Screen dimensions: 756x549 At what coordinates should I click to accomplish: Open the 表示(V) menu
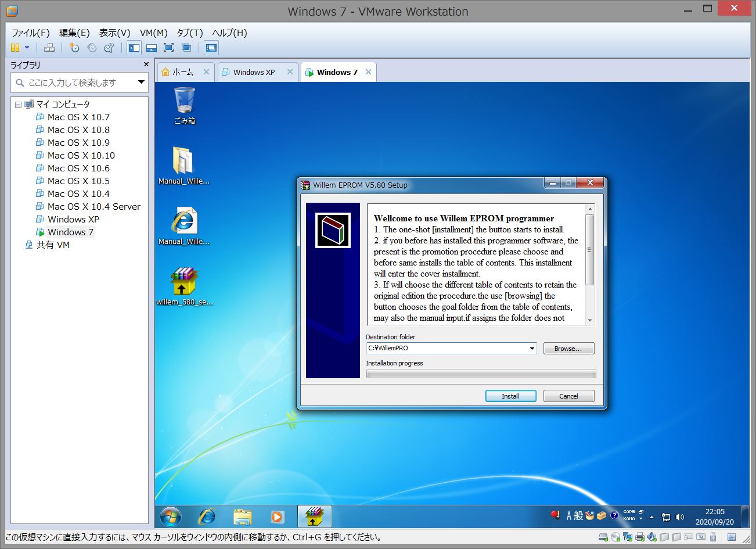coord(114,33)
